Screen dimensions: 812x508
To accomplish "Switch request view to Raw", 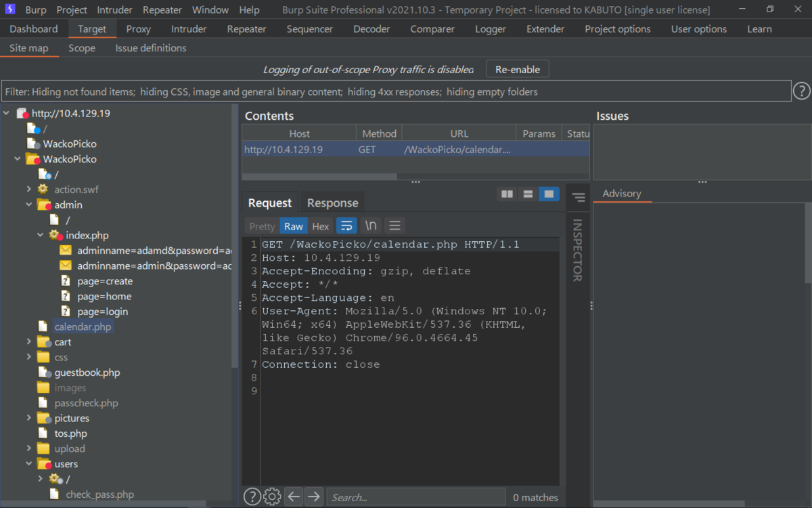I will pos(294,226).
